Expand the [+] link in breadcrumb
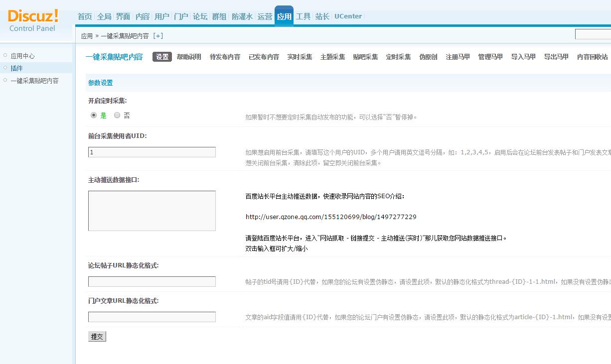Screen dimensions: 611x364 pyautogui.click(x=158, y=36)
